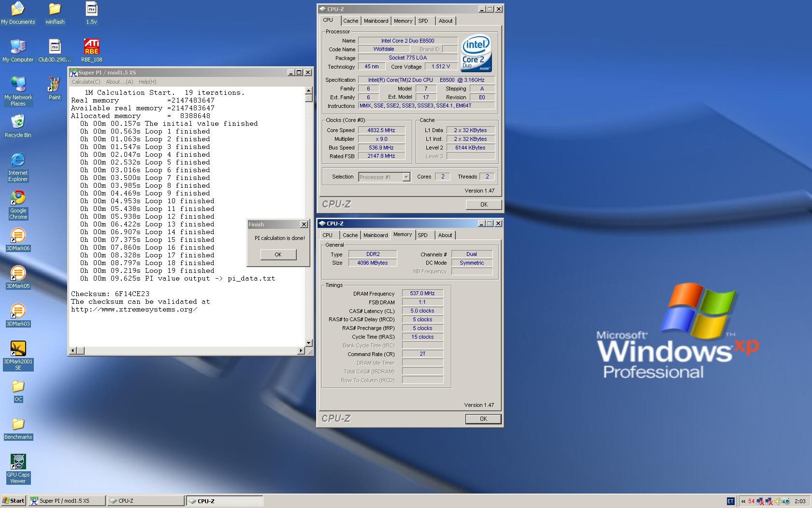The image size is (812, 508).
Task: Open the OC folder icon
Action: (x=18, y=391)
